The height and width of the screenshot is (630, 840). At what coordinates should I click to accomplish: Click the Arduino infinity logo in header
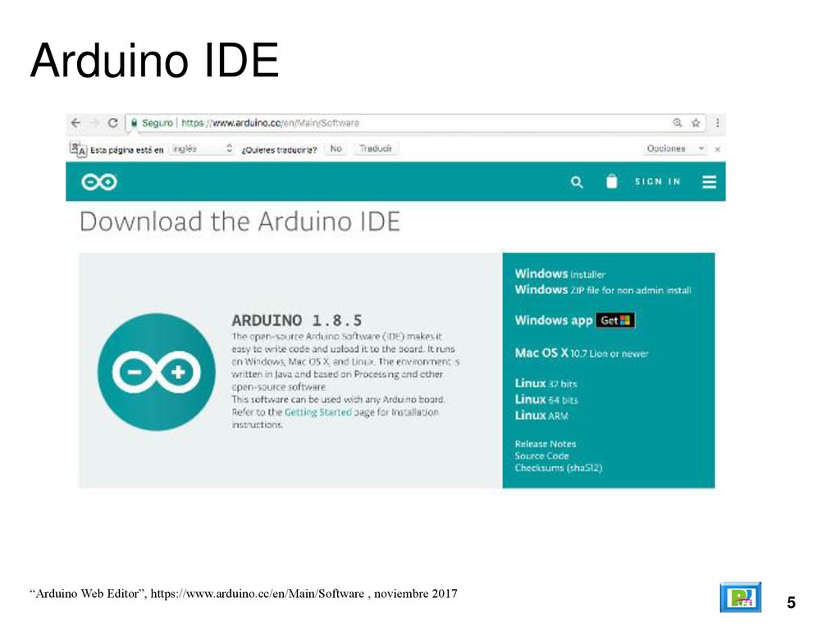[99, 182]
